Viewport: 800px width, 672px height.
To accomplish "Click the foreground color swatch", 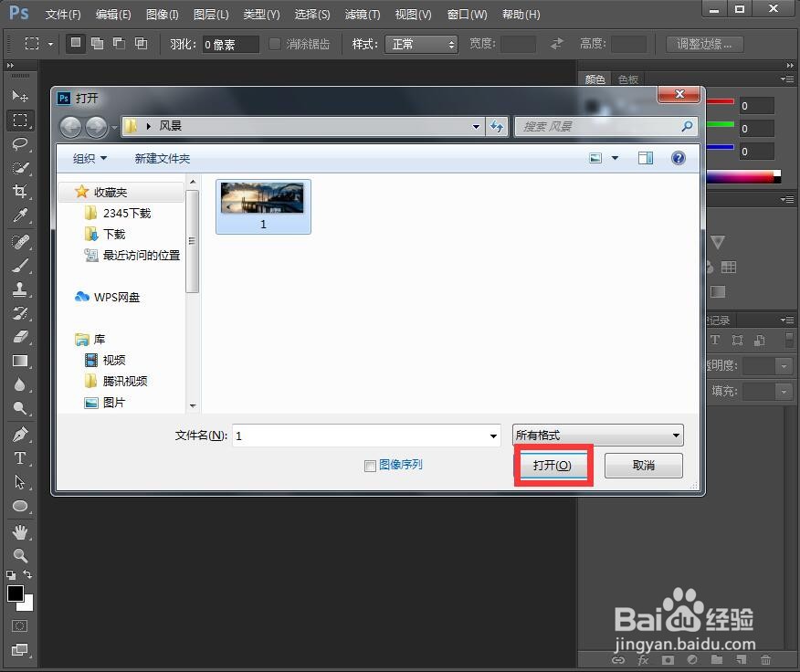I will 15,593.
